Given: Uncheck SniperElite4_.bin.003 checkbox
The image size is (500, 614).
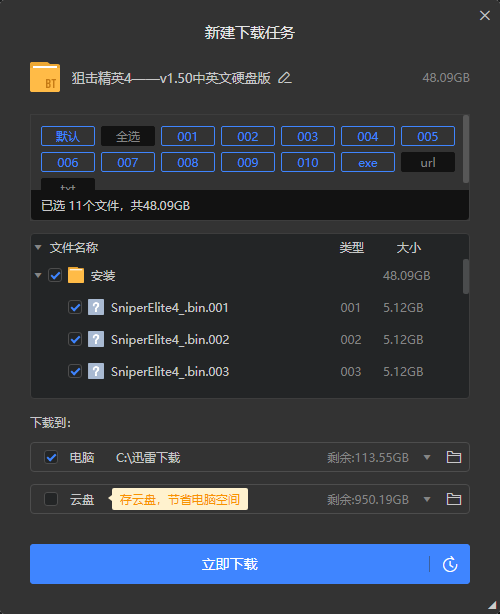Looking at the screenshot, I should [x=75, y=371].
